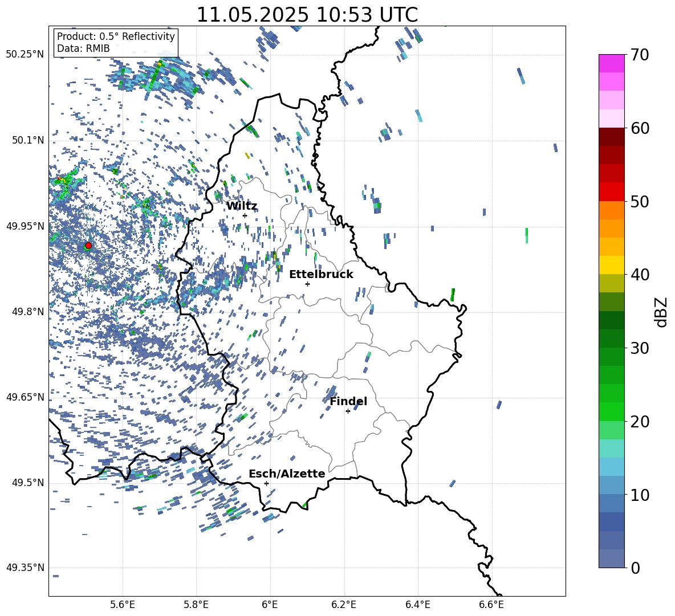Viewport: 675px width, 616px height.
Task: Click the colorbar 40 tick label
Action: [640, 275]
